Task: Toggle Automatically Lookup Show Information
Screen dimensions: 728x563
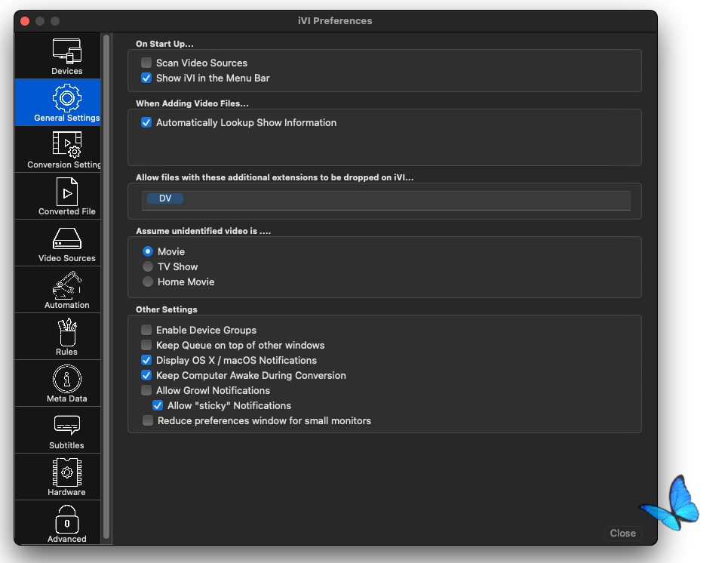Action: (x=146, y=122)
